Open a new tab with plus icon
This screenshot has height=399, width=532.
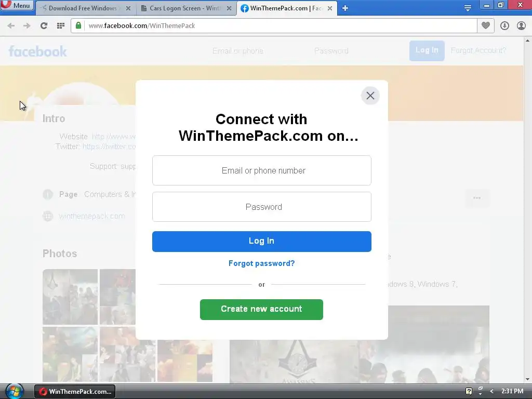click(x=345, y=8)
